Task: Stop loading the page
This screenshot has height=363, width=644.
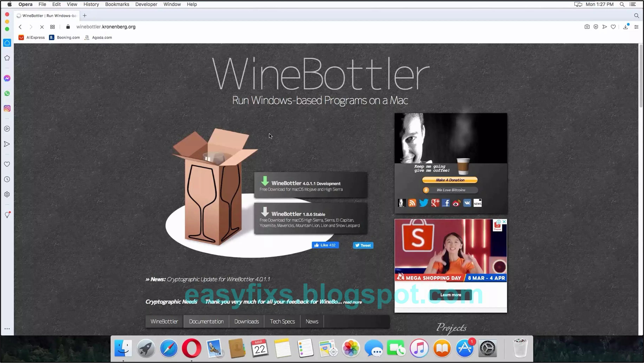Action: tap(42, 27)
